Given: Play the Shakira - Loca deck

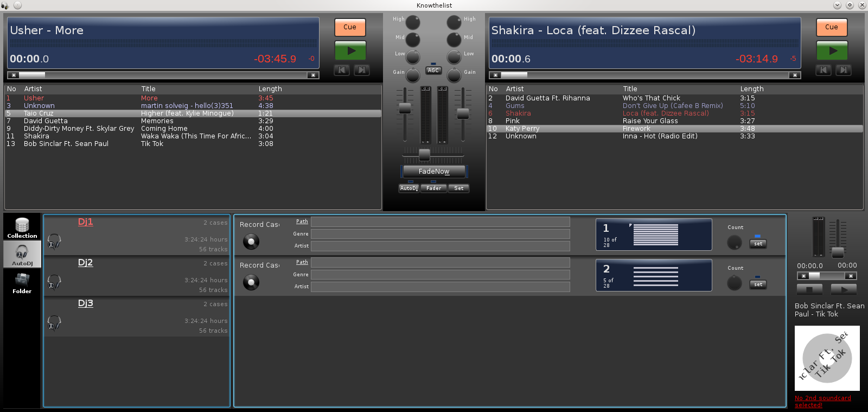Looking at the screenshot, I should [x=832, y=50].
